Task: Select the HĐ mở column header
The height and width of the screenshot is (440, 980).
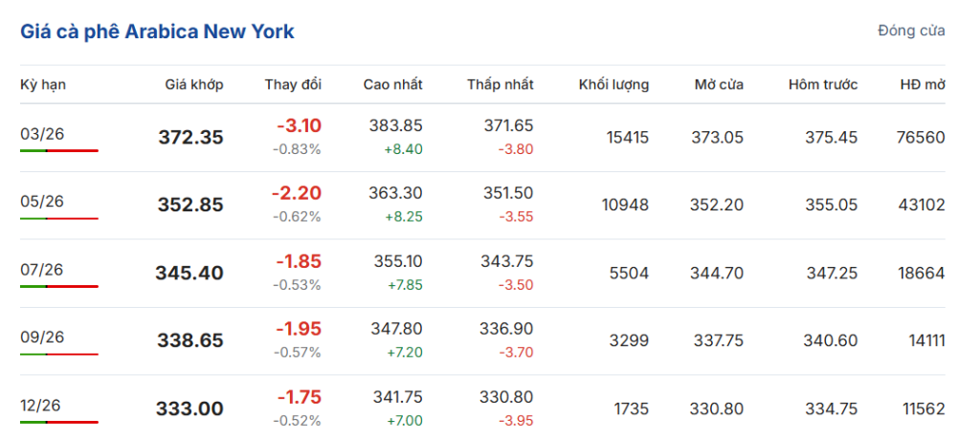Action: pos(923,84)
